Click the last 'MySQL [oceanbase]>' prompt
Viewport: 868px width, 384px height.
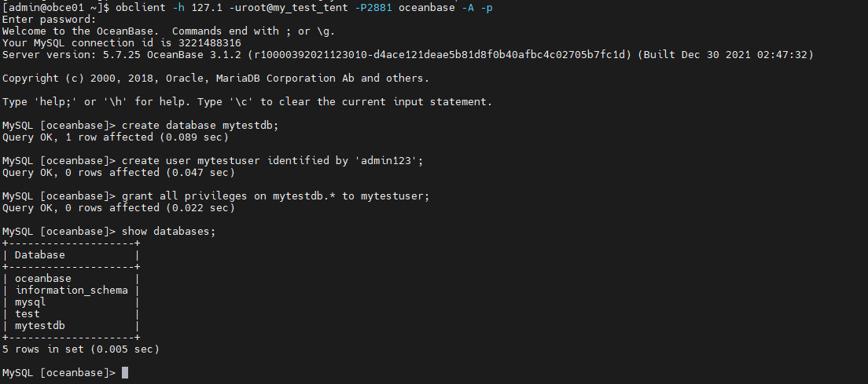(x=59, y=373)
